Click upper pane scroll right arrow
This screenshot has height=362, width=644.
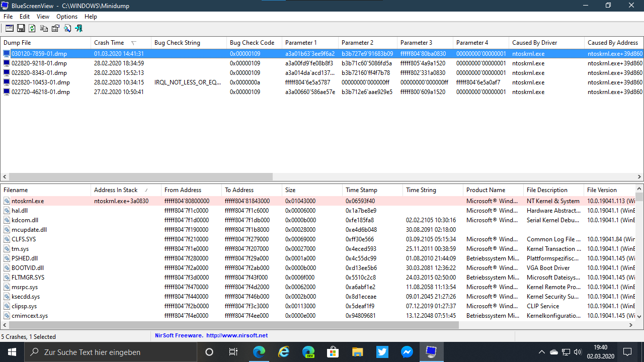coord(639,177)
